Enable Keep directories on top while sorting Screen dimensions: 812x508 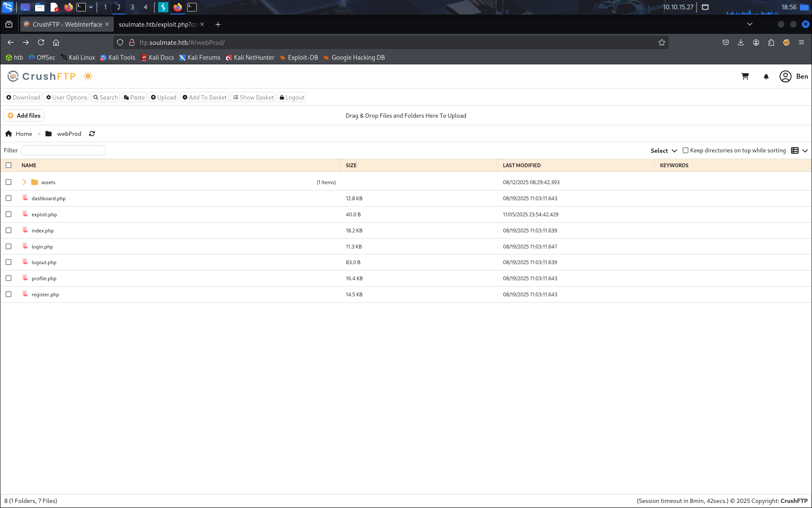coord(686,150)
